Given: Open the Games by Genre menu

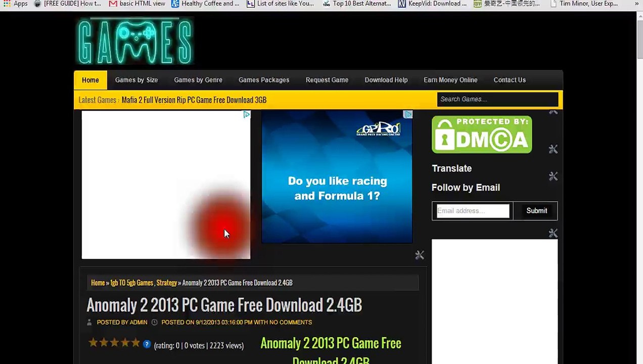Looking at the screenshot, I should pos(198,80).
